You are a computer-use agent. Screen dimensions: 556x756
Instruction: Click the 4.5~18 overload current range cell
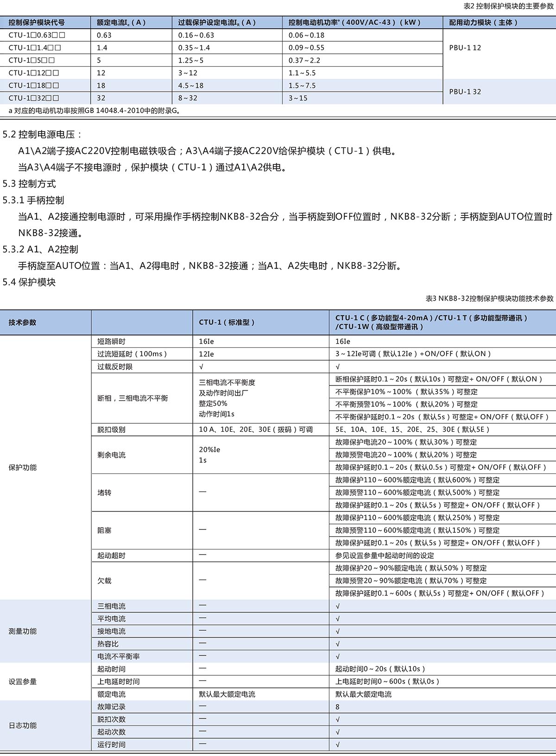pyautogui.click(x=191, y=86)
